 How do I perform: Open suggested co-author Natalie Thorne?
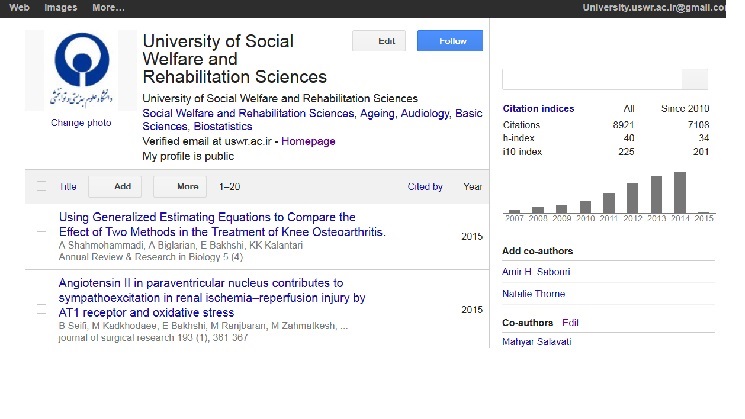tap(533, 294)
